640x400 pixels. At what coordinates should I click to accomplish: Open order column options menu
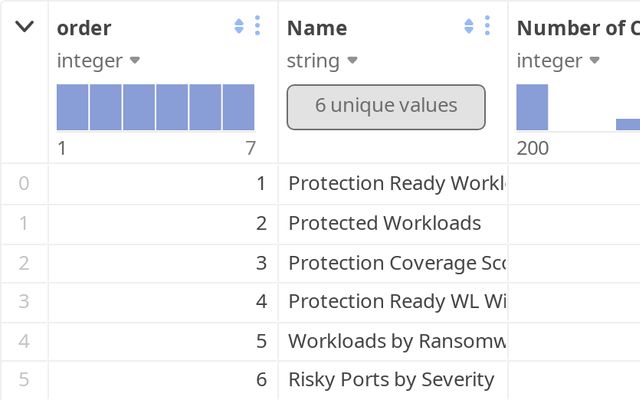tap(257, 26)
